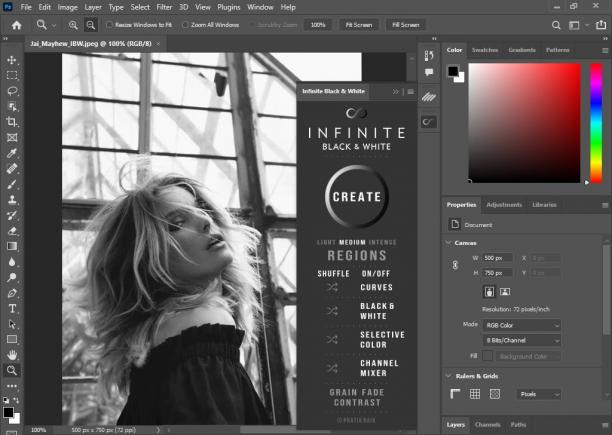Switch to the Adjustments tab
The image size is (612, 435).
pyautogui.click(x=504, y=205)
